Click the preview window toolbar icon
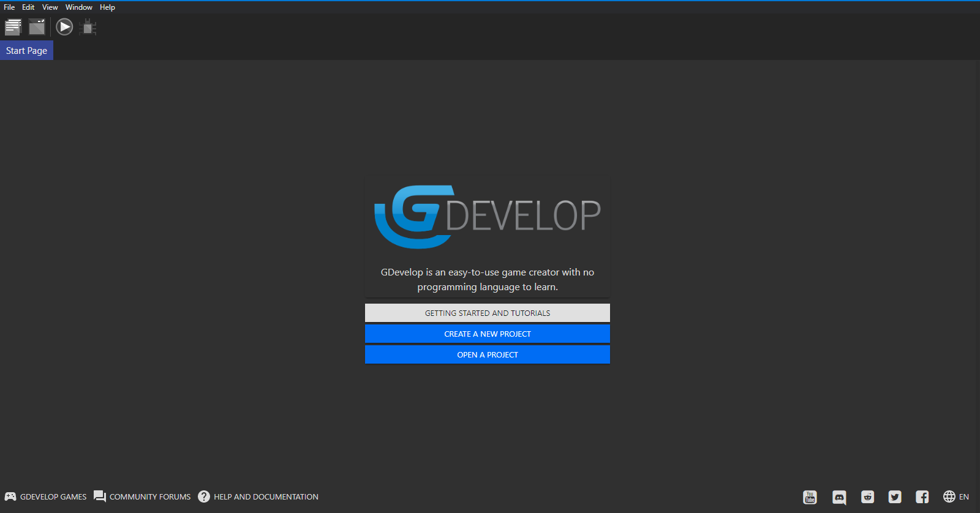 coord(37,27)
